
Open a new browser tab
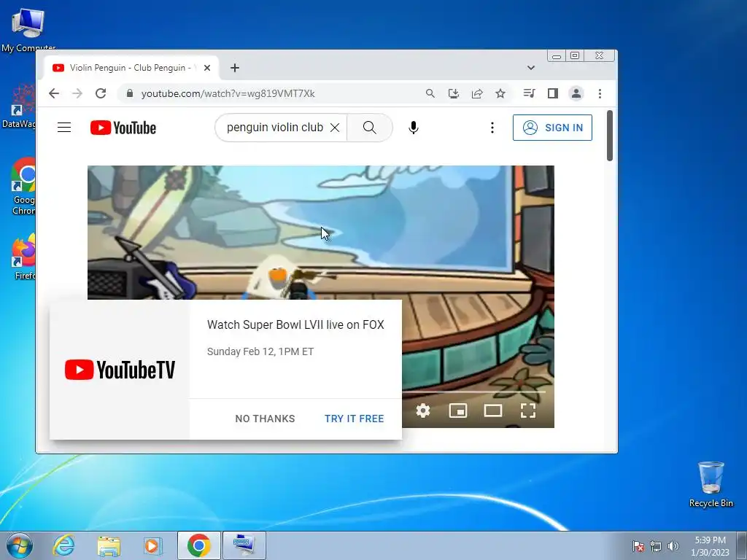[x=235, y=68]
